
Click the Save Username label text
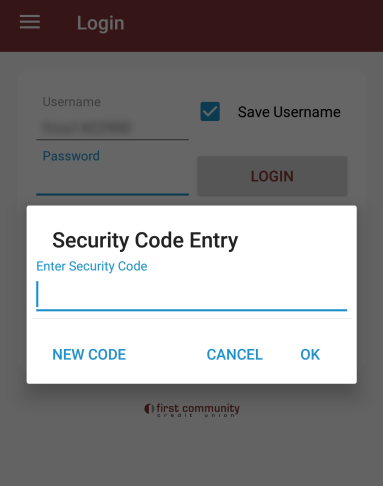click(289, 112)
